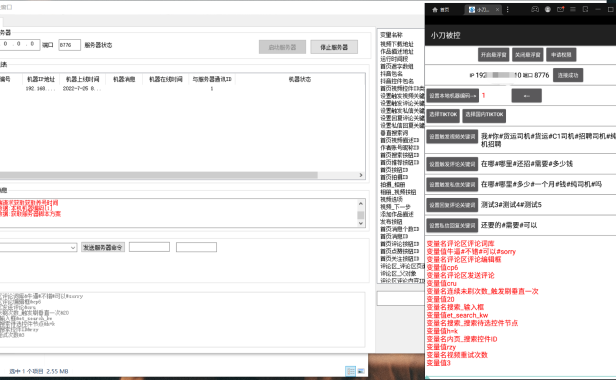Click 关闭悬浮窗 button
Image resolution: width=616 pixels, height=380 pixels.
coord(528,55)
